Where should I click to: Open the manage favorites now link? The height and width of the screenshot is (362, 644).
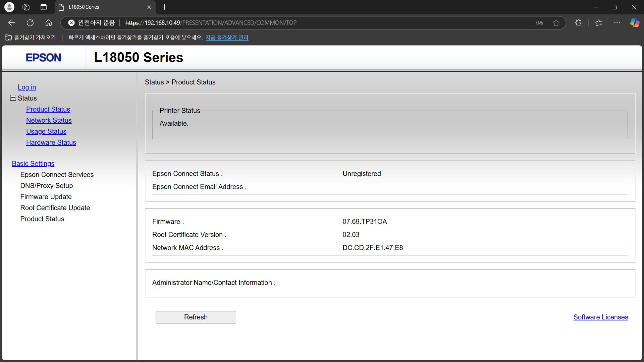point(227,38)
